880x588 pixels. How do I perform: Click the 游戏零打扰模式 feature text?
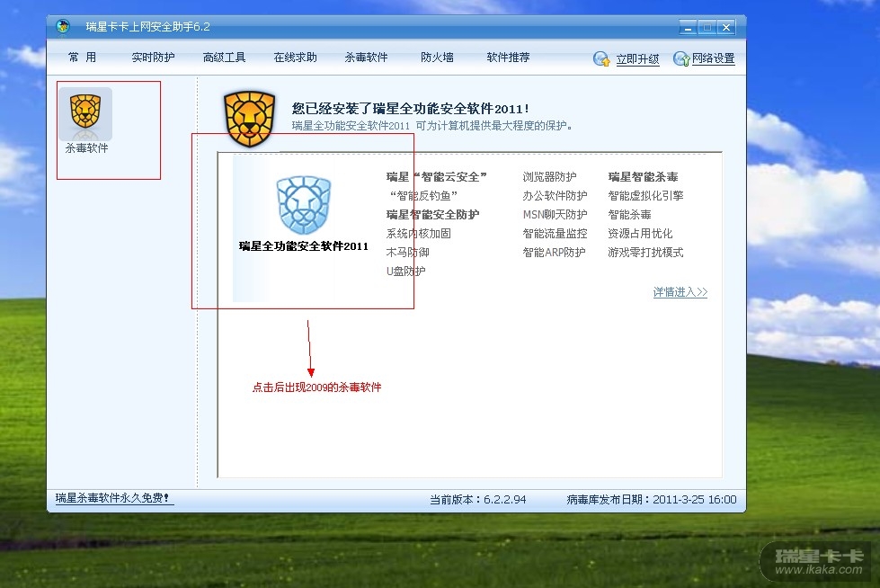(x=646, y=252)
